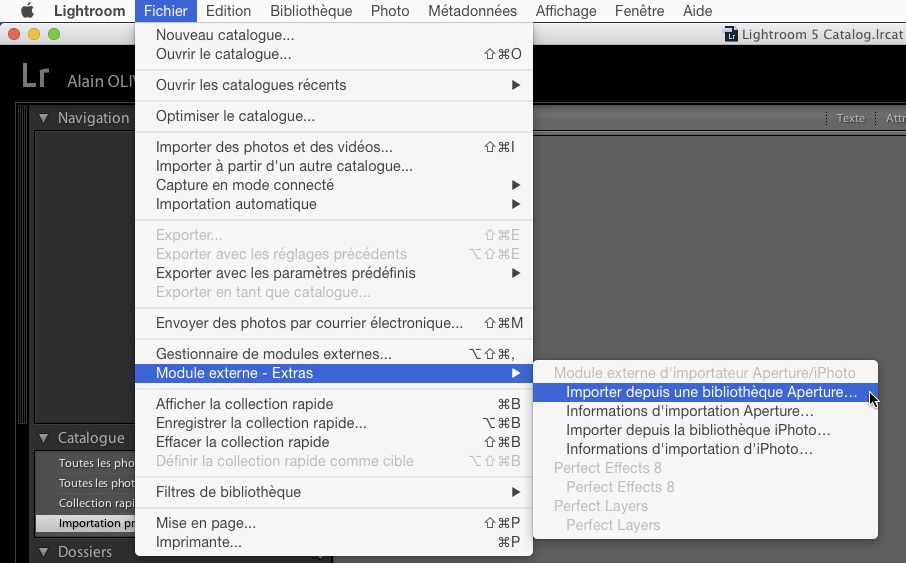
Task: Expand Ouvrir les catalogues récents submenu
Action: pyautogui.click(x=334, y=85)
